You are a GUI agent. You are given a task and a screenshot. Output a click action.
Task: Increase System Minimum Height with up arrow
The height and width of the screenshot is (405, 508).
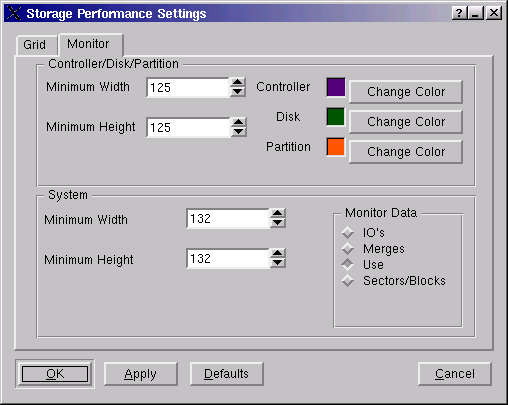click(278, 254)
